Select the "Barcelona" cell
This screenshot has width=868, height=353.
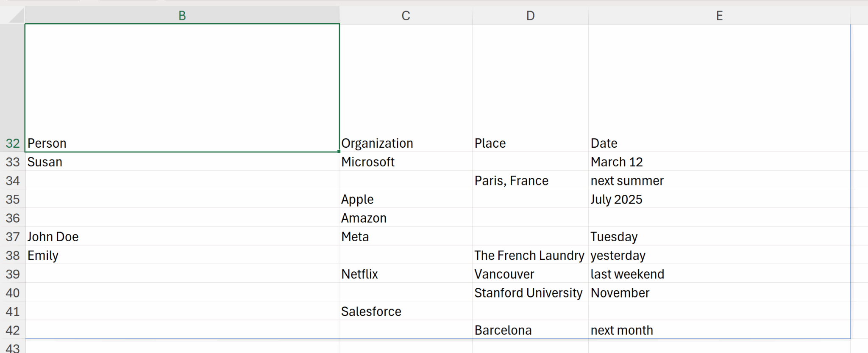pos(530,329)
